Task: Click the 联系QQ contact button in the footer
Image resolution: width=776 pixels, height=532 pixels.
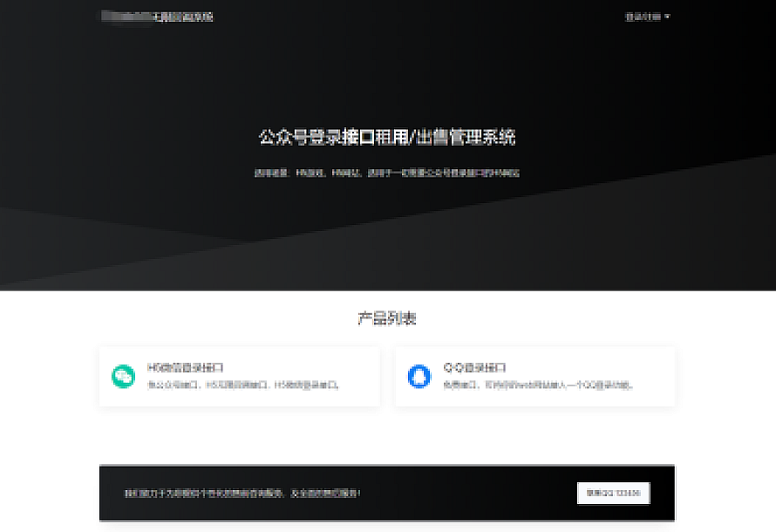Action: coord(613,493)
